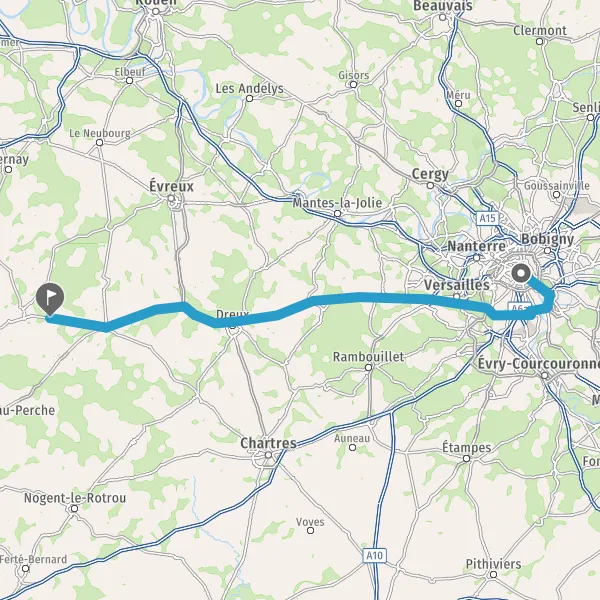Click the Nogent-le-Rotrou town label
Viewport: 600px width, 600px height.
[x=75, y=498]
